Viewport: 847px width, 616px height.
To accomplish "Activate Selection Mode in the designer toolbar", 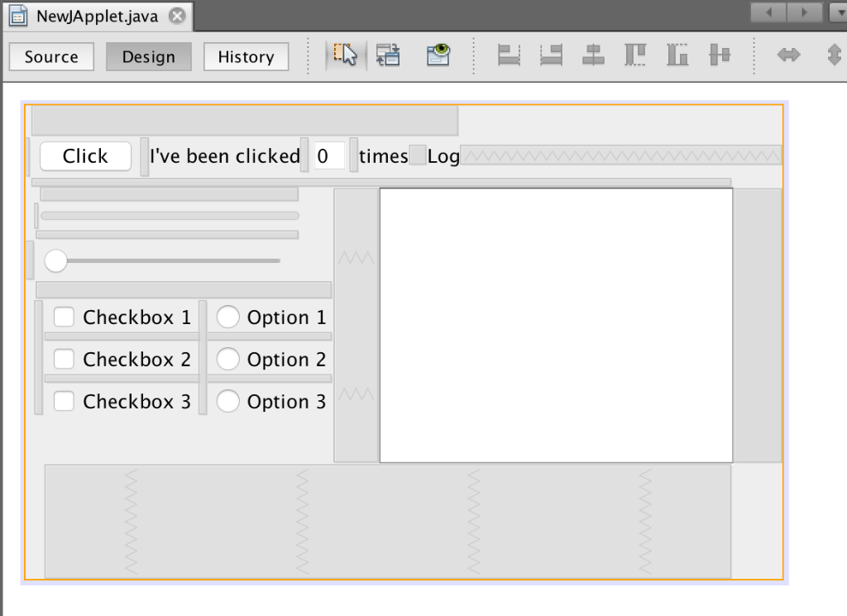I will pos(345,55).
